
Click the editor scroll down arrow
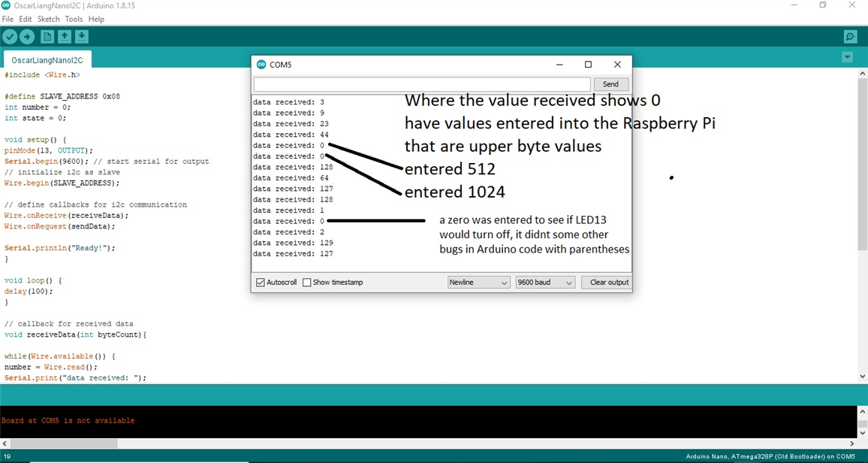pos(863,377)
